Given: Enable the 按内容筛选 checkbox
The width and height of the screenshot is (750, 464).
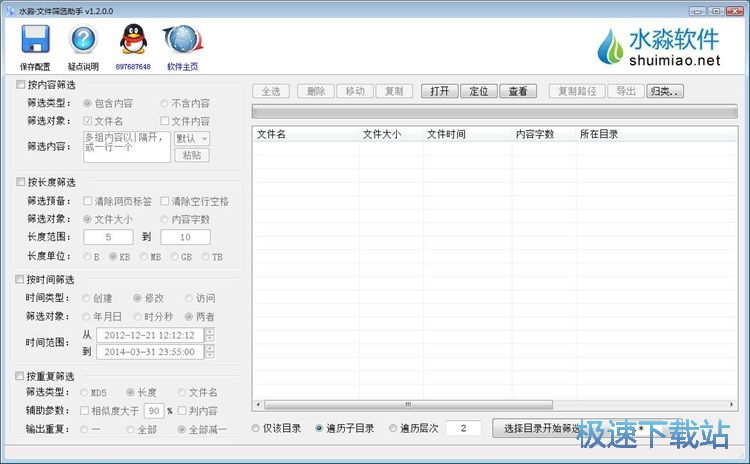Looking at the screenshot, I should (21, 85).
